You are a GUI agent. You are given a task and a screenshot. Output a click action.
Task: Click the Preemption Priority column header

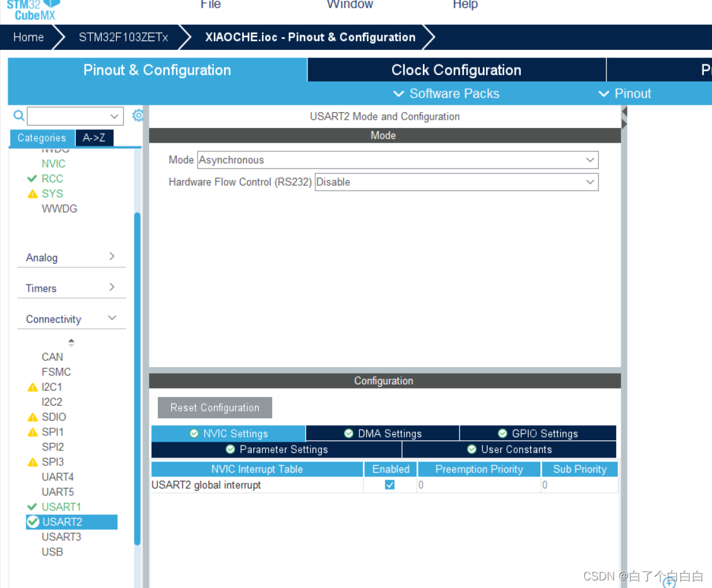pyautogui.click(x=479, y=469)
